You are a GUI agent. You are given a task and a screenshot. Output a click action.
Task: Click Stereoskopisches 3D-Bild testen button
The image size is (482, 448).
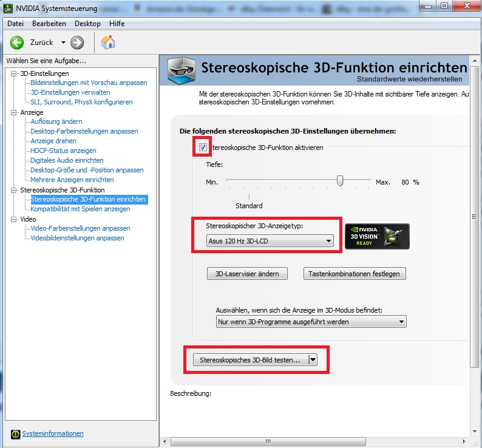coord(251,359)
